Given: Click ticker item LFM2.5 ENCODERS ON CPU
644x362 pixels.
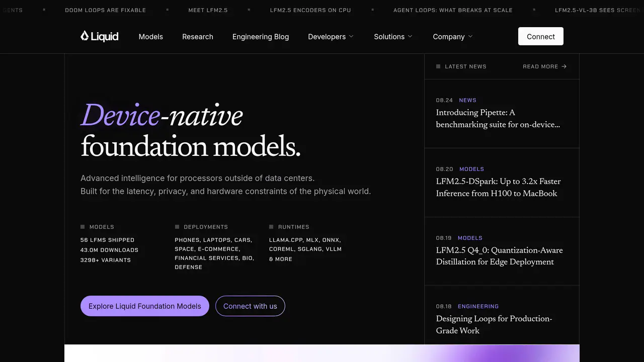Looking at the screenshot, I should pos(310,10).
